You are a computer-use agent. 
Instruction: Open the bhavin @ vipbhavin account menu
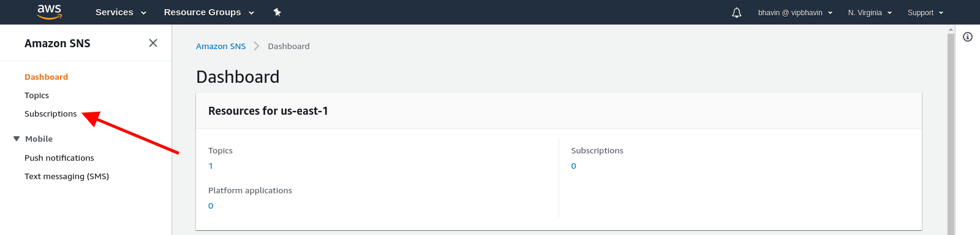point(795,12)
